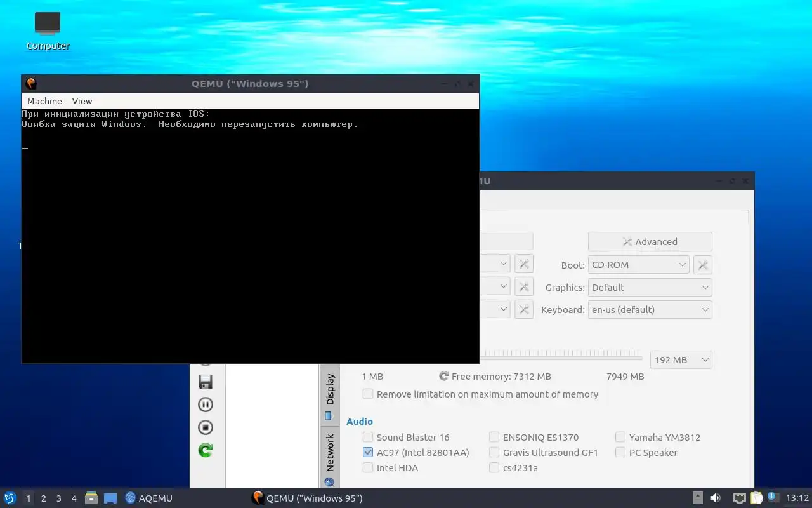Click the Advanced button in AQEMU
Screen dimensions: 812x508
(650, 242)
